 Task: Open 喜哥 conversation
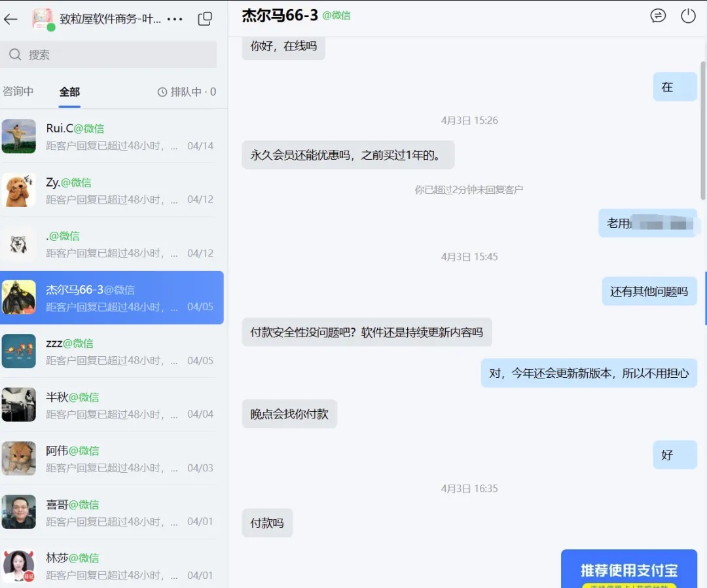[112, 512]
